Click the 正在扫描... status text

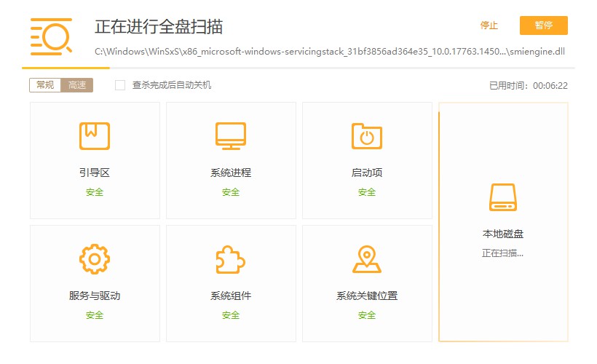tap(502, 253)
